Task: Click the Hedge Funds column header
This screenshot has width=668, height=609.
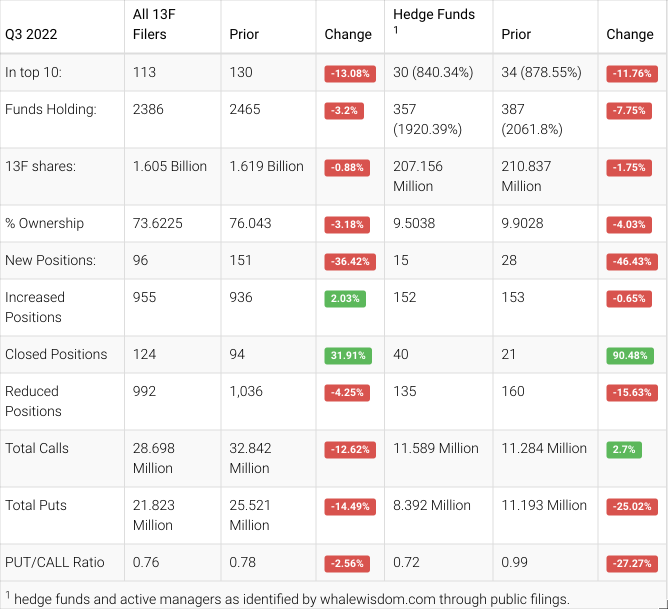Action: (434, 15)
